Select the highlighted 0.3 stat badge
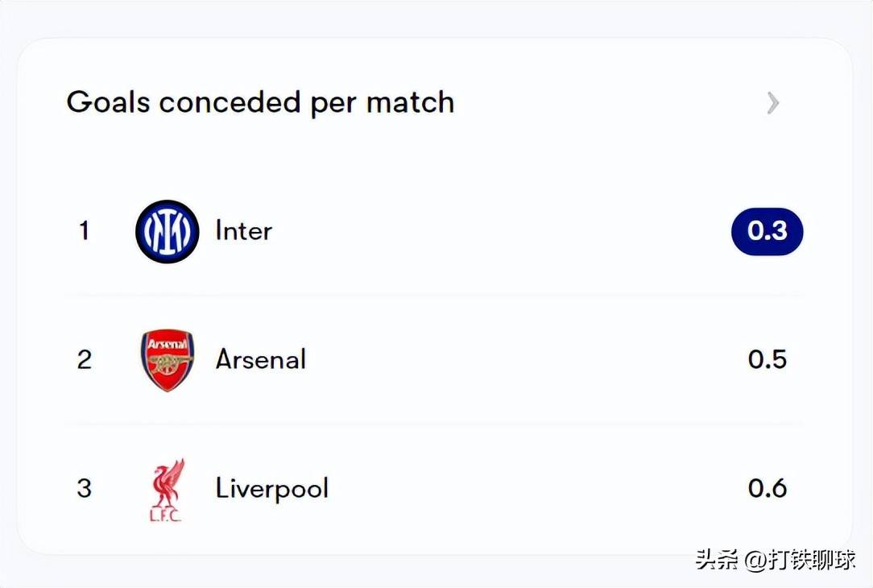This screenshot has width=873, height=588. tap(767, 232)
